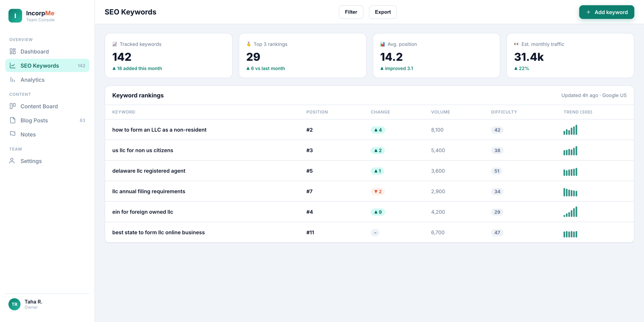Click the Analytics bars icon
This screenshot has width=644, height=322.
coord(13,80)
